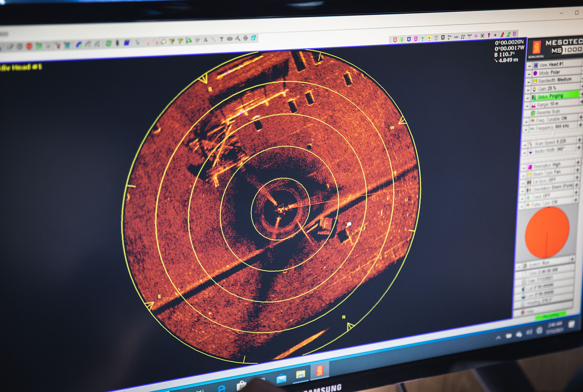Toggle Freq Tunable ON setting
This screenshot has width=583, height=392.
pos(552,119)
